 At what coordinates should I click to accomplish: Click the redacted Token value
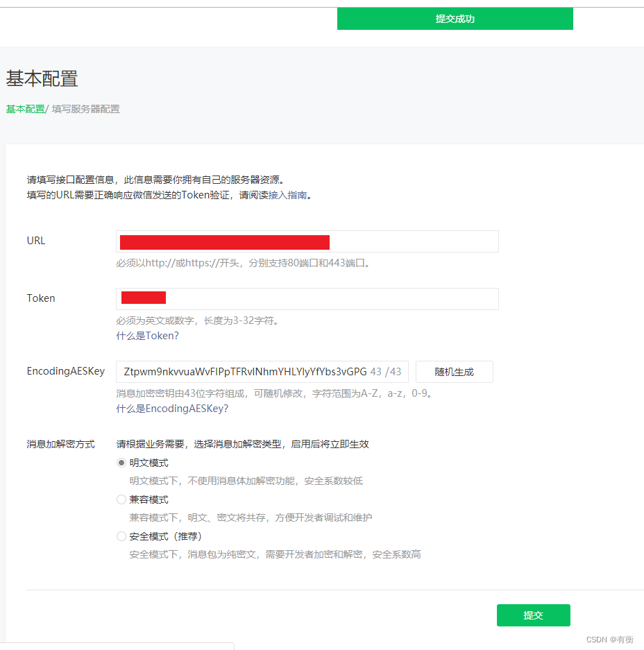click(143, 297)
